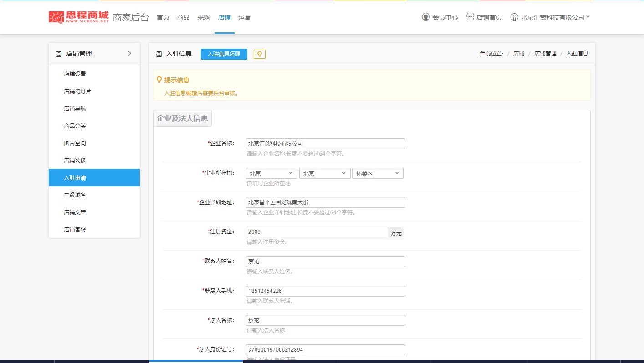This screenshot has width=644, height=363.
Task: Click the 会员中心 user icon
Action: [426, 17]
